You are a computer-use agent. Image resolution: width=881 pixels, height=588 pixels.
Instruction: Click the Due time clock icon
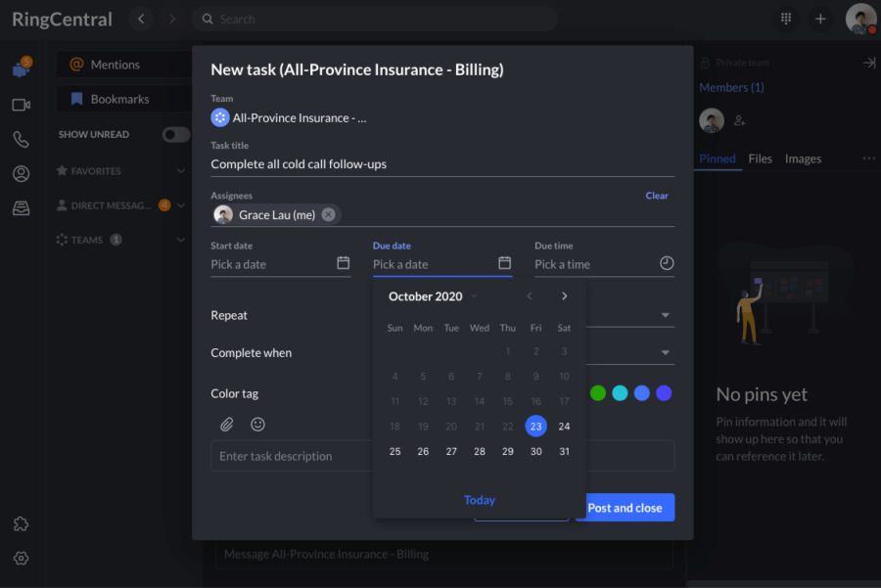tap(667, 263)
